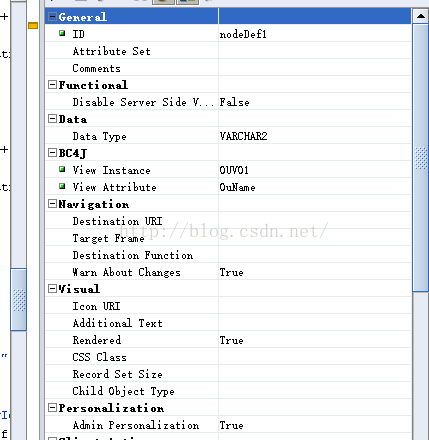
Task: Collapse the Functional section
Action: pos(52,85)
